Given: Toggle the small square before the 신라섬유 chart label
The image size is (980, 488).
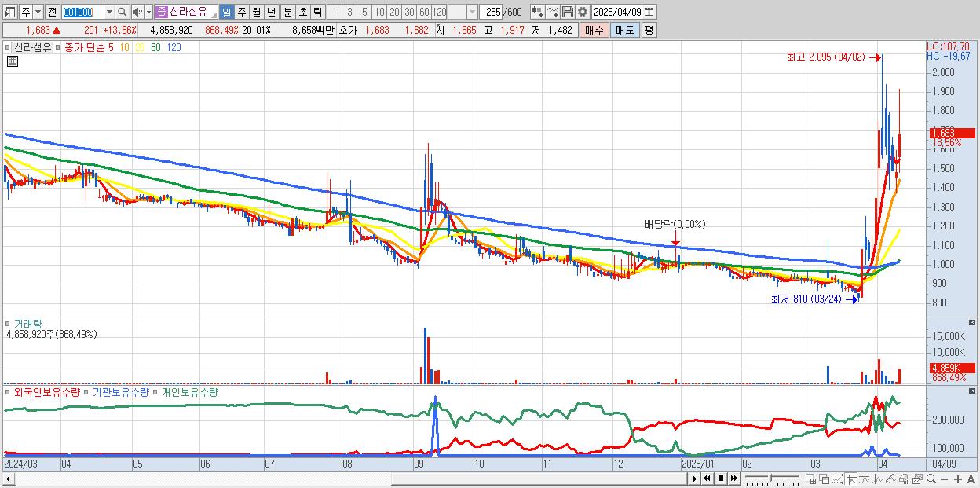Looking at the screenshot, I should point(8,47).
